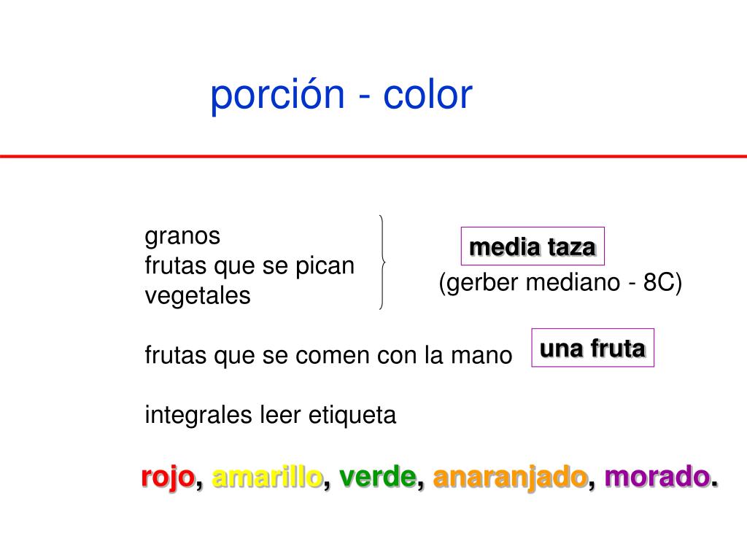This screenshot has height=560, width=747.
Task: Click 'integrales leer etiqueta' line
Action: pyautogui.click(x=270, y=415)
